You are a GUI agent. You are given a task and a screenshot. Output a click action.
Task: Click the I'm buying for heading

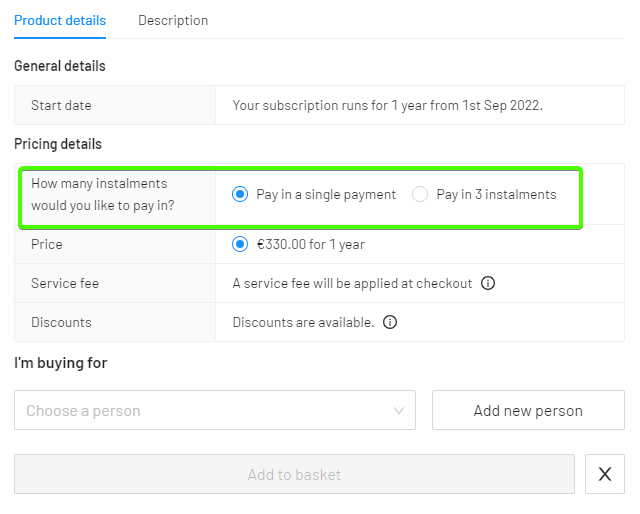(x=61, y=363)
